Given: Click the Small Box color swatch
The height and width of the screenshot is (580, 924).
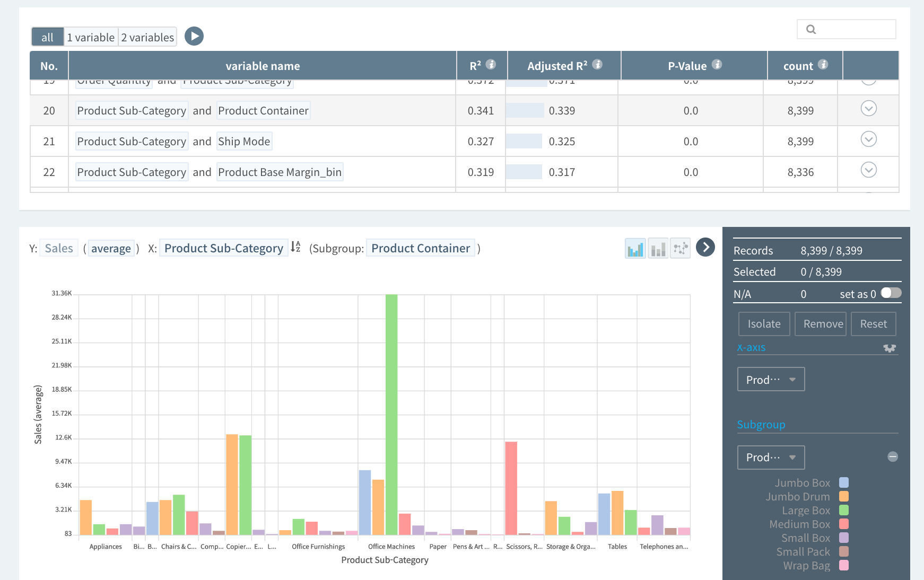Looking at the screenshot, I should coord(844,538).
